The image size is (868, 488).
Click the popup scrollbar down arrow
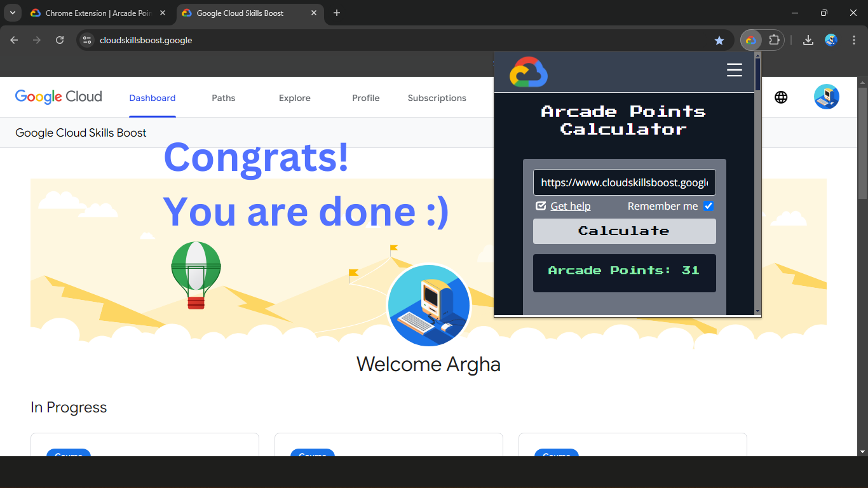tap(757, 311)
